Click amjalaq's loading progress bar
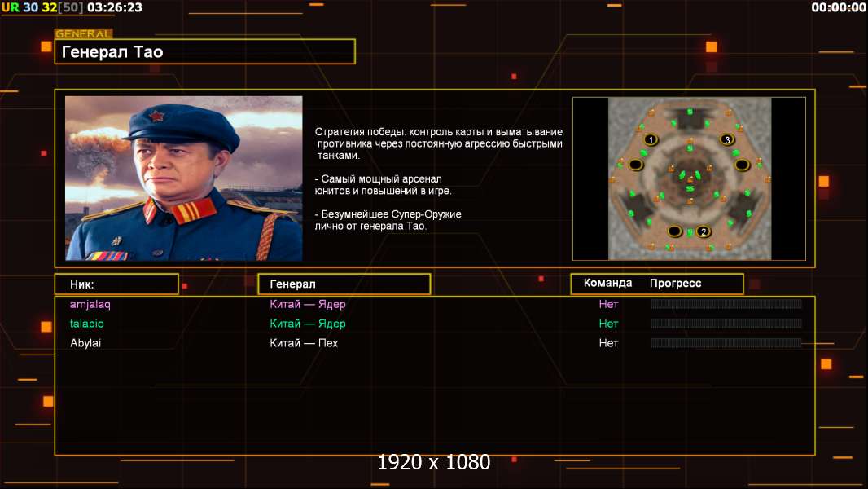 click(726, 303)
